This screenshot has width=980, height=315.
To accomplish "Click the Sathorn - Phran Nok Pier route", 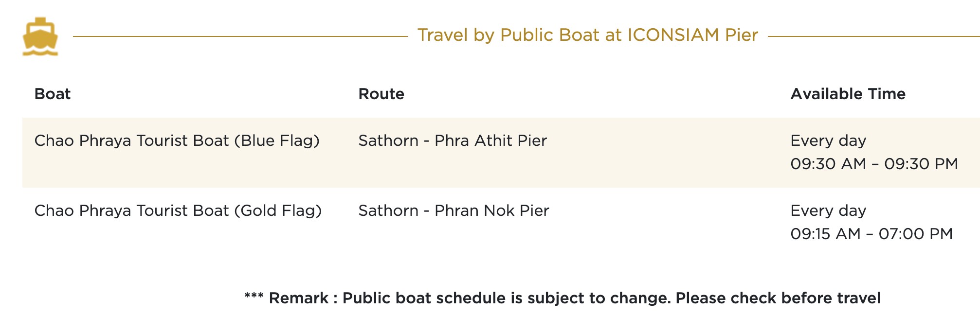I will tap(454, 210).
